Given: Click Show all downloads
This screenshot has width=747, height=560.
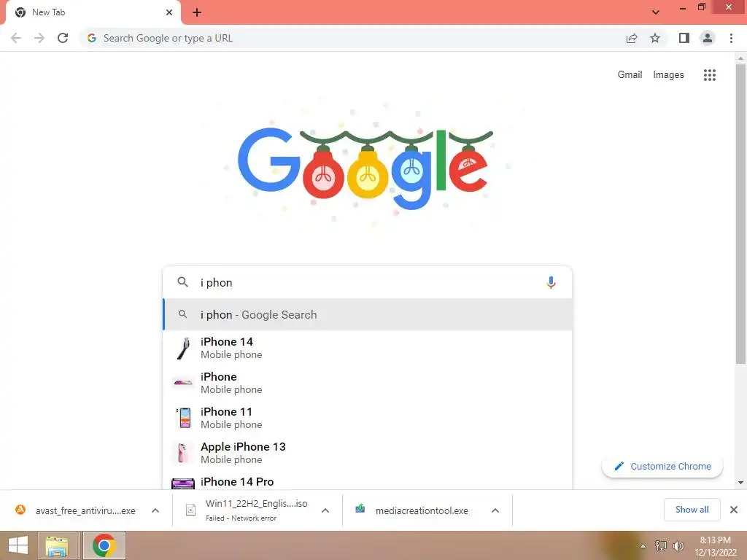Looking at the screenshot, I should point(692,510).
